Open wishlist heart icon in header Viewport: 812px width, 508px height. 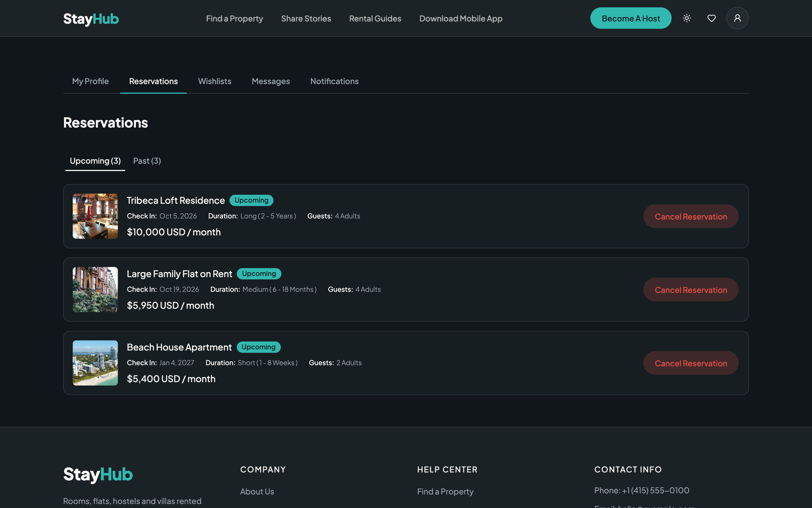click(x=711, y=18)
